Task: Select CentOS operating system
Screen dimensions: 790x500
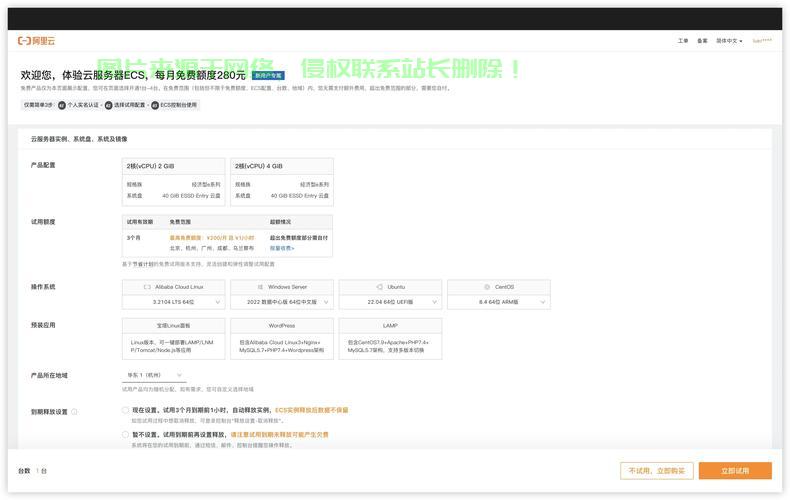Action: pyautogui.click(x=499, y=287)
